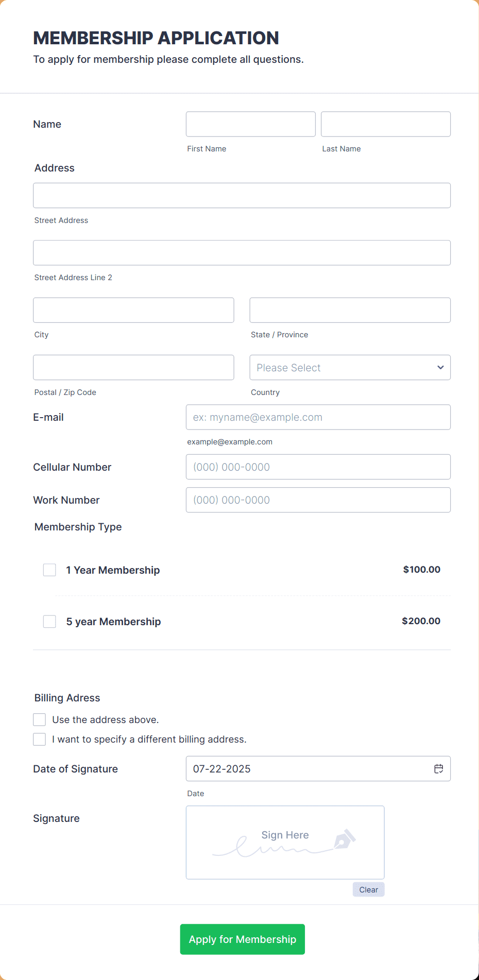Select the Last Name field
The height and width of the screenshot is (980, 479).
[x=385, y=124]
